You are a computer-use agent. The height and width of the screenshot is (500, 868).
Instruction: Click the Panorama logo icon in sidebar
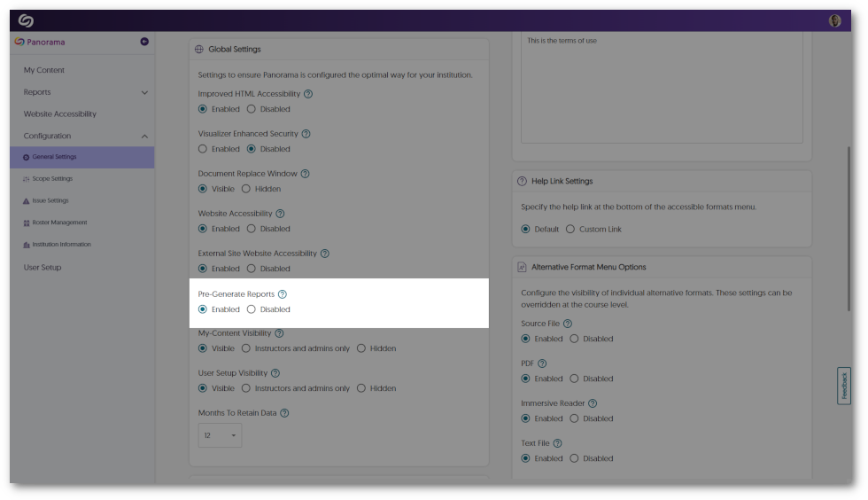pos(19,42)
